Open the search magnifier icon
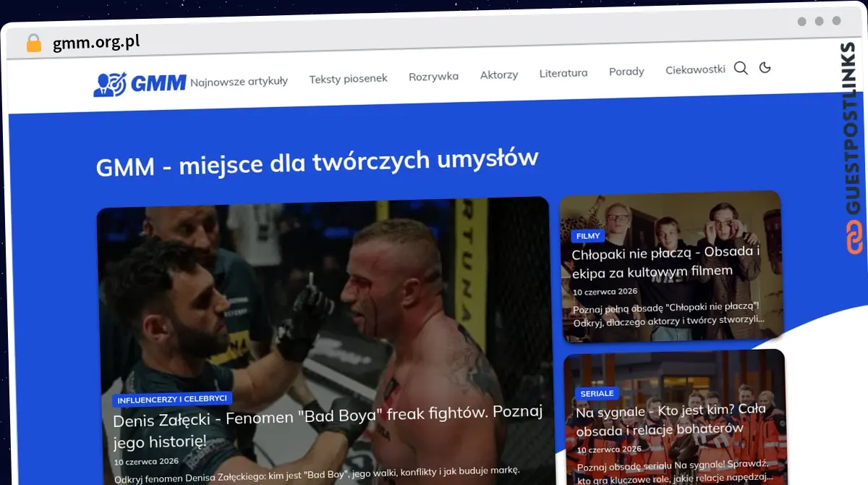Screen dimensions: 868x485 click(x=741, y=68)
